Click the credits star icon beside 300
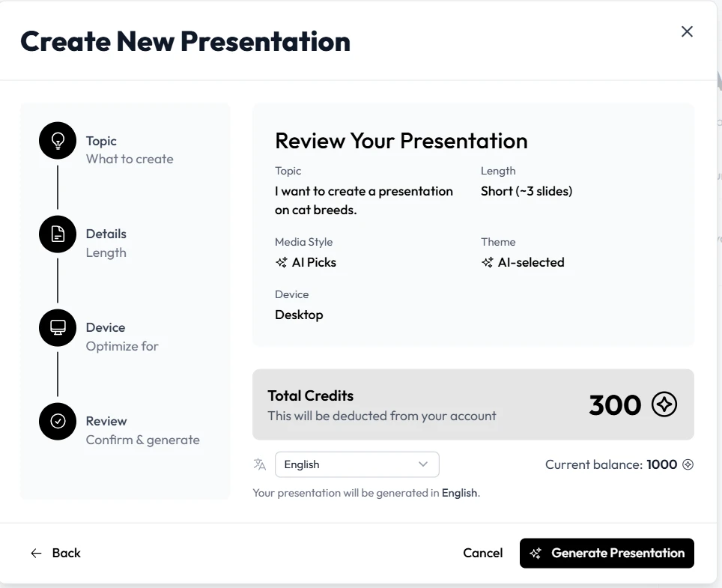The height and width of the screenshot is (588, 722). point(664,404)
